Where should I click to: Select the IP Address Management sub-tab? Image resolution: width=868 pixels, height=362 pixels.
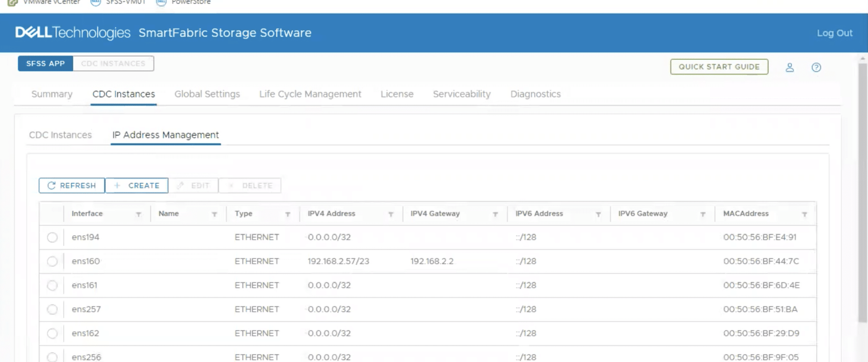pos(165,135)
